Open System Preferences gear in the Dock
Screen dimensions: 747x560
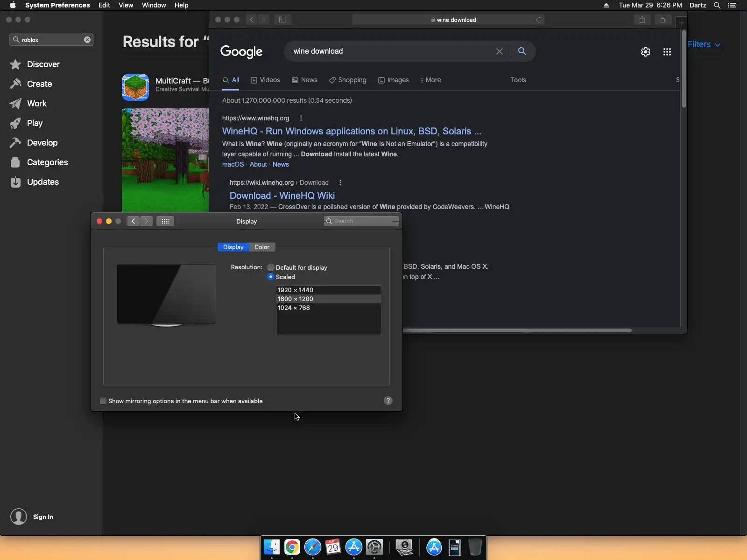pos(374,547)
